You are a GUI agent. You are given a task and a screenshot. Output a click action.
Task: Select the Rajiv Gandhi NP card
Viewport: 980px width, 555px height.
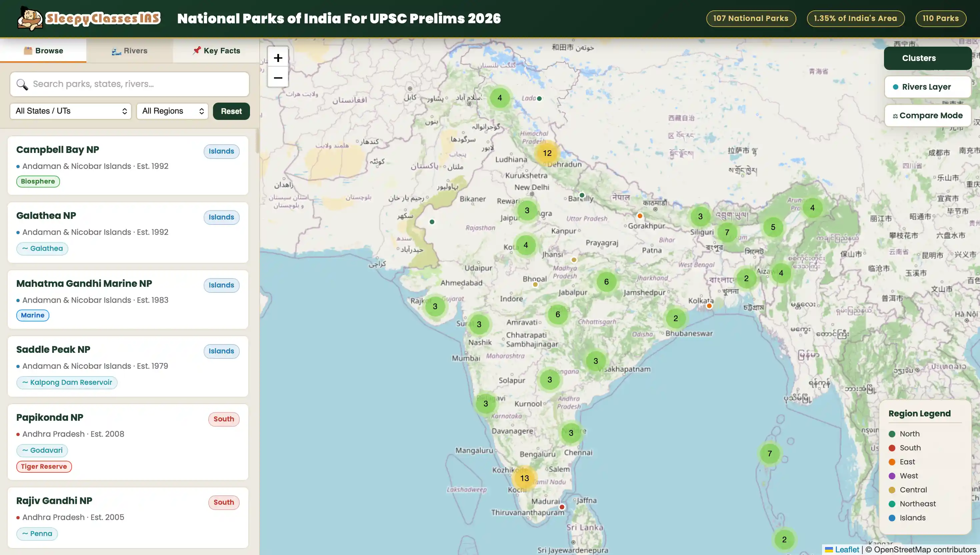coord(128,517)
